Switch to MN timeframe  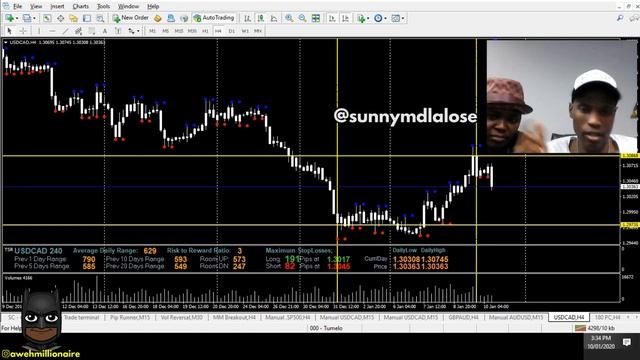(x=258, y=31)
